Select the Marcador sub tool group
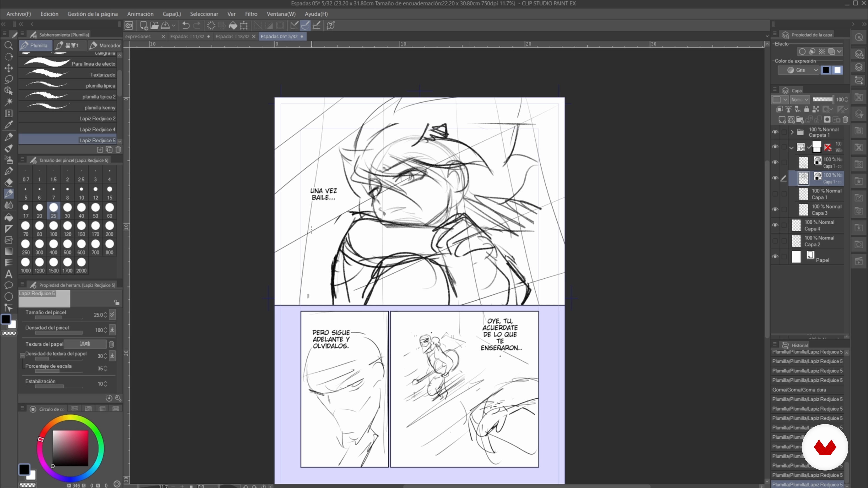Image resolution: width=868 pixels, height=488 pixels. click(x=105, y=45)
